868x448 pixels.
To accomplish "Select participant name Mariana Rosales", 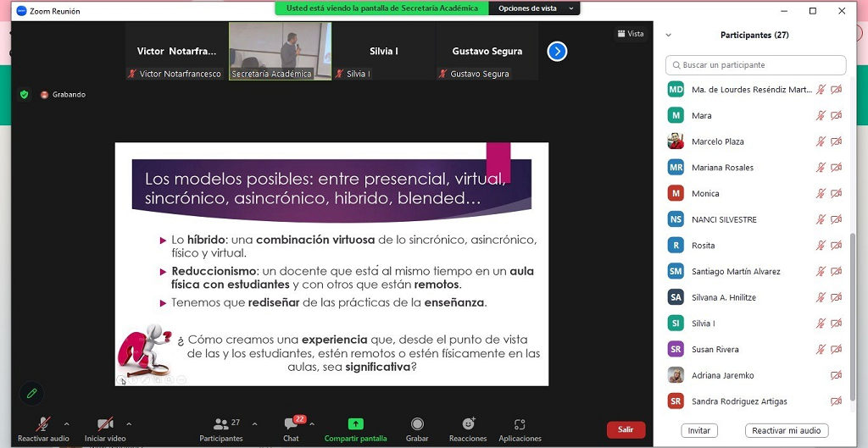I will click(x=722, y=168).
